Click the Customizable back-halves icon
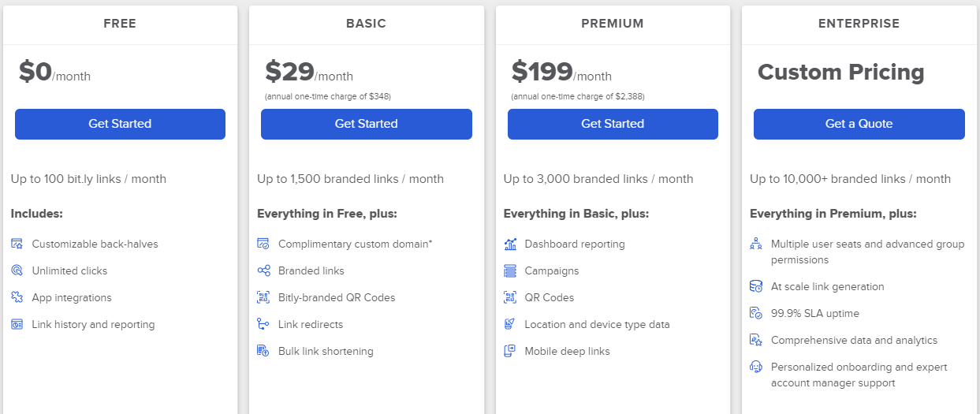 coord(17,244)
